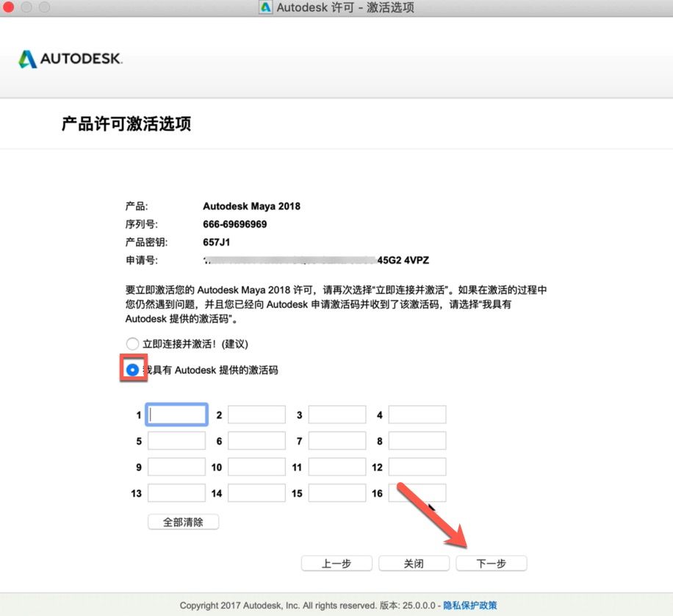673x616 pixels.
Task: Click activation code field 1
Action: [177, 415]
